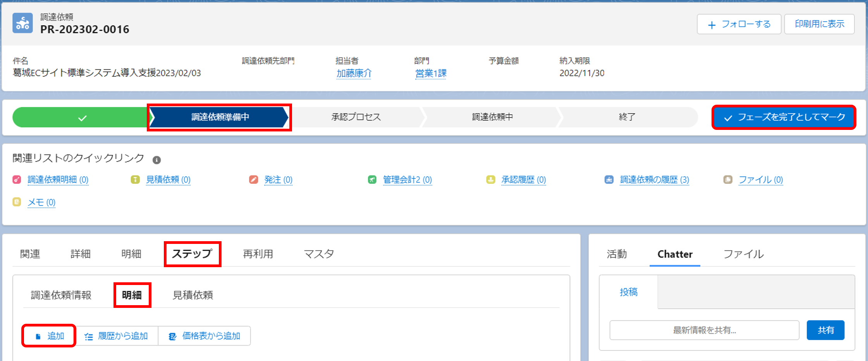
Task: Click the 共有 button
Action: 825,330
